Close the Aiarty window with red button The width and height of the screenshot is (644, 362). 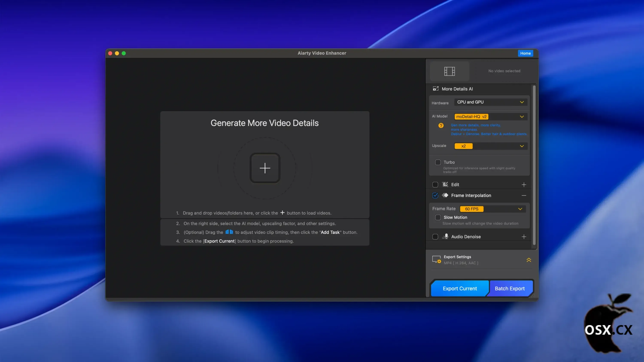click(110, 53)
